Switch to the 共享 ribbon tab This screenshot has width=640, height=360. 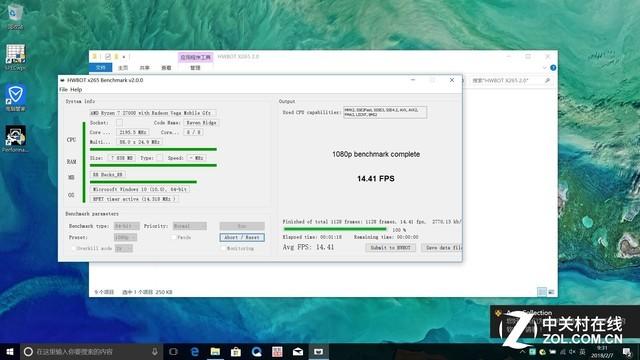(x=144, y=68)
